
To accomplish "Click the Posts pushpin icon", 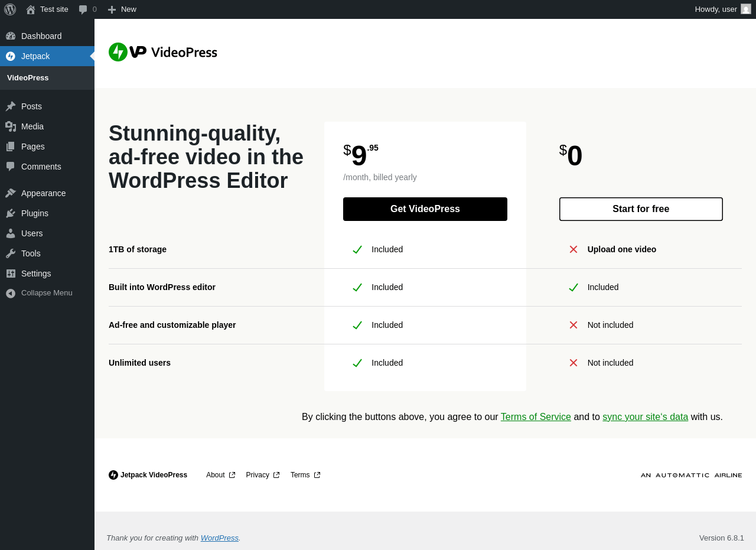I will click(x=11, y=106).
